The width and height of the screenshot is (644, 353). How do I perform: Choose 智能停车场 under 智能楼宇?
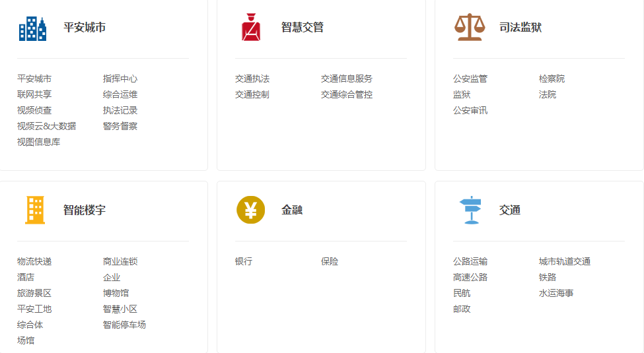pos(124,325)
